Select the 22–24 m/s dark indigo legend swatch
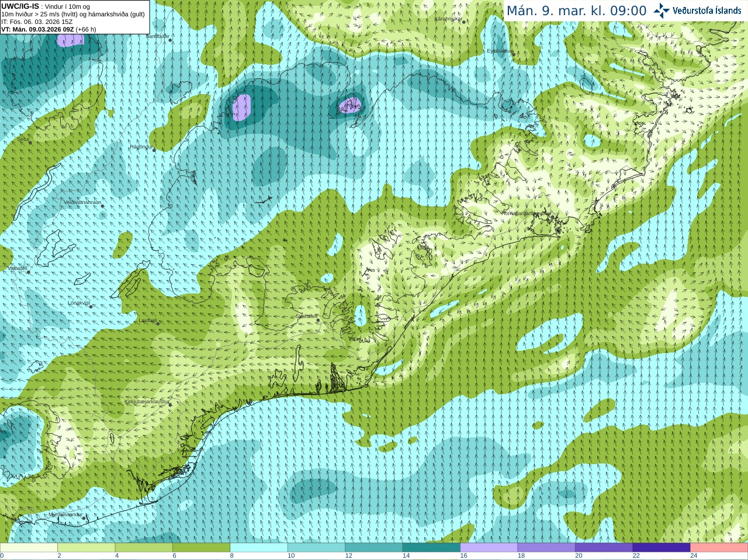Viewport: 748px width, 560px height. 662,548
